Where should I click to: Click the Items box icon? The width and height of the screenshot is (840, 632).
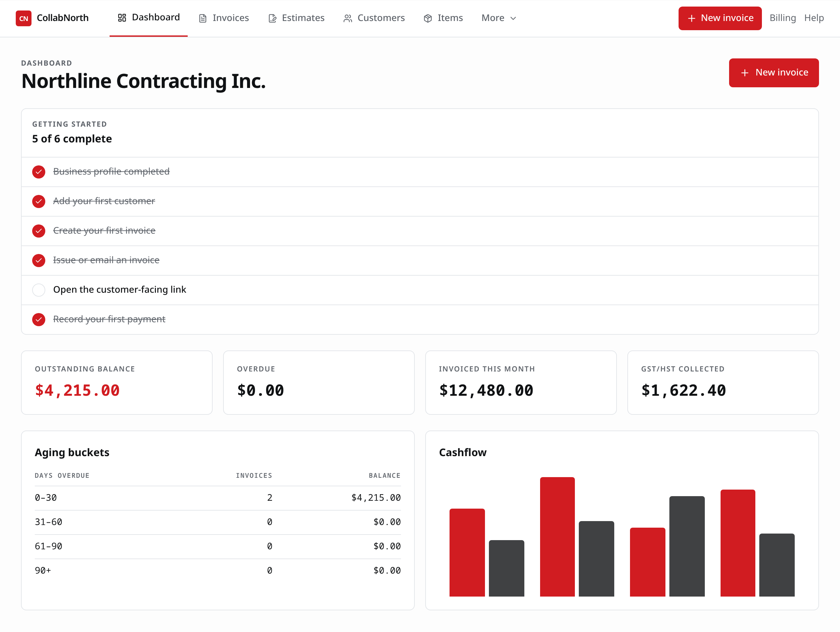pyautogui.click(x=428, y=18)
